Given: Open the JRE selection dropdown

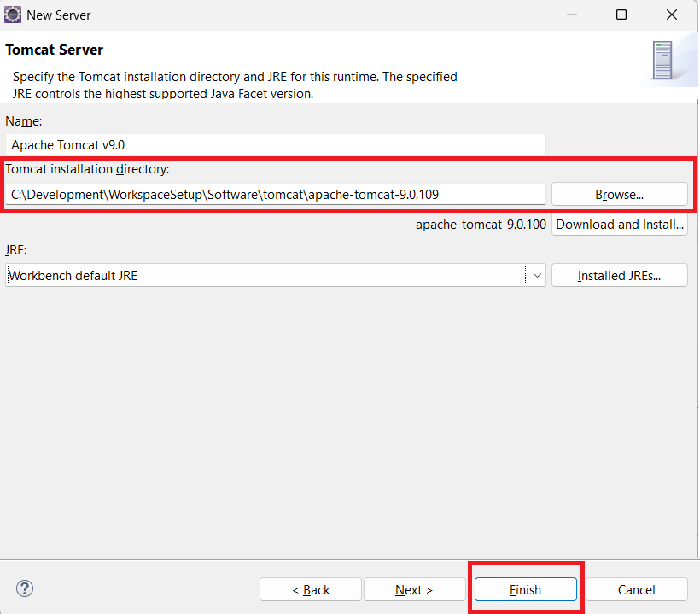Looking at the screenshot, I should click(x=537, y=275).
